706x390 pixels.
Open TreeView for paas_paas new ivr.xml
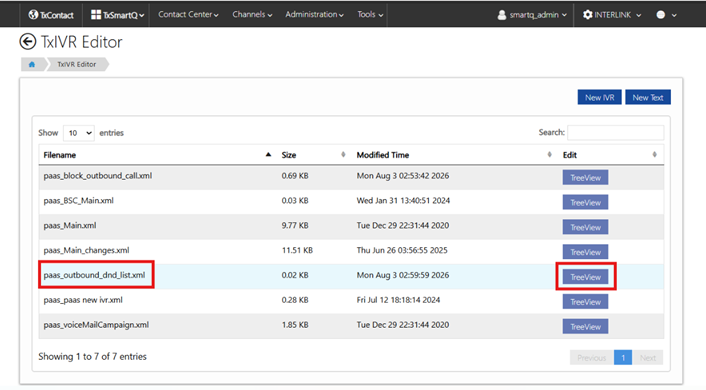585,302
